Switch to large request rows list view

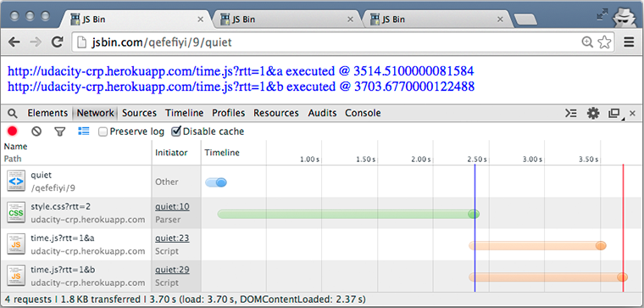click(83, 132)
